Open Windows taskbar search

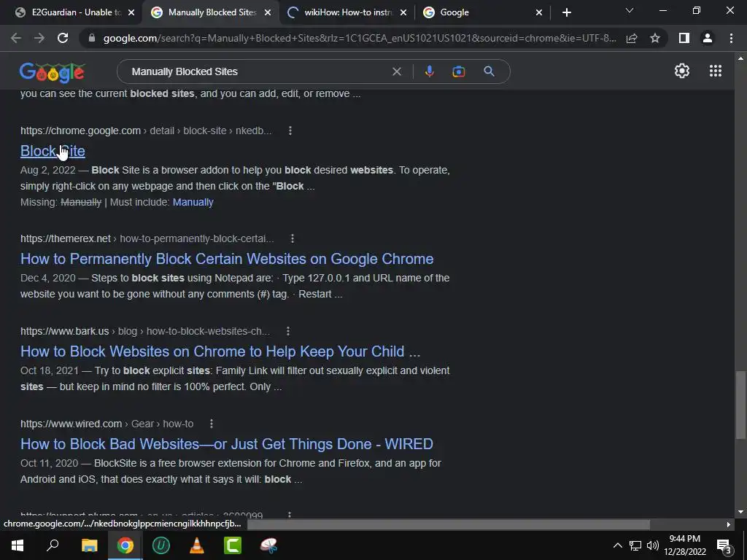[x=53, y=545]
